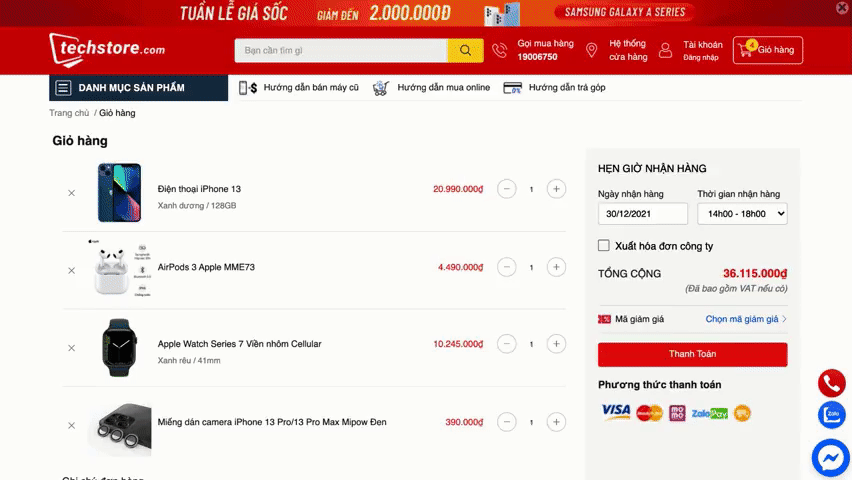The image size is (852, 480).
Task: Click the floating Zalo chat button
Action: [x=831, y=415]
